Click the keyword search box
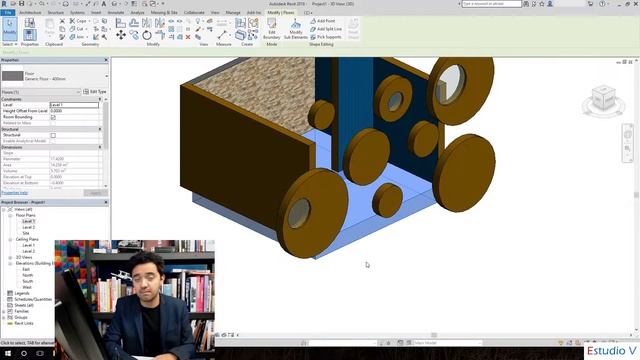The width and height of the screenshot is (640, 360). (491, 4)
